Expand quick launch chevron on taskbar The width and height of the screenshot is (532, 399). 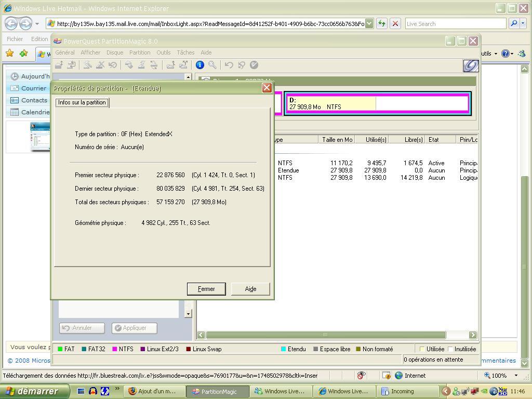click(117, 389)
